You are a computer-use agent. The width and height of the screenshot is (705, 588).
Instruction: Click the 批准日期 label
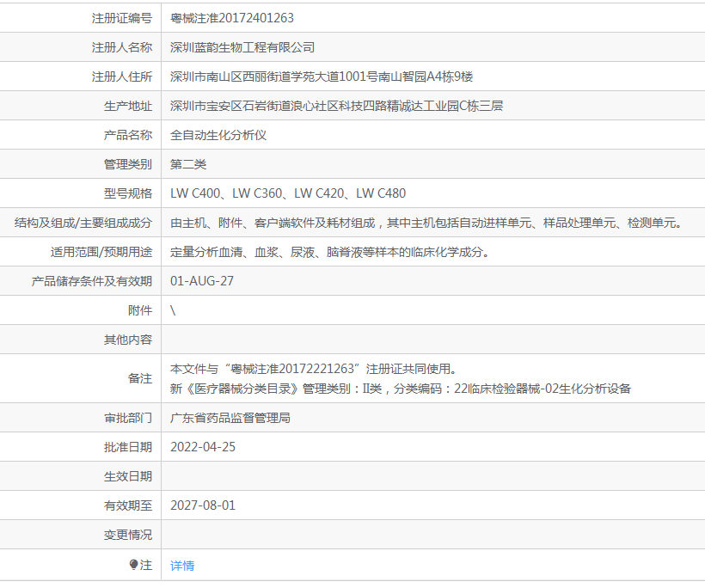[128, 447]
